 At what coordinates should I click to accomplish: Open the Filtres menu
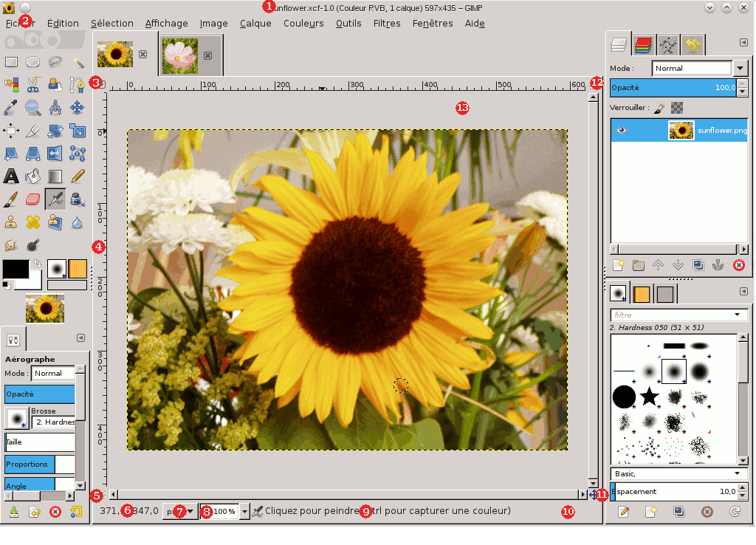pos(387,23)
